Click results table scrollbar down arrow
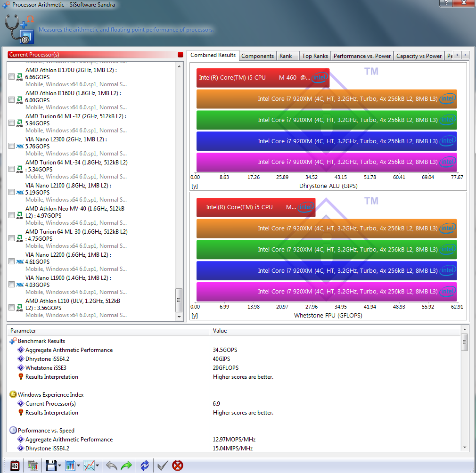The height and width of the screenshot is (473, 476). (465, 448)
